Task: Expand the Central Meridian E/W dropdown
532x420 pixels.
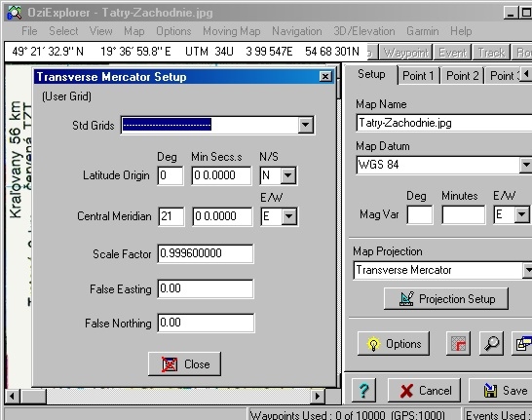Action: [x=288, y=216]
